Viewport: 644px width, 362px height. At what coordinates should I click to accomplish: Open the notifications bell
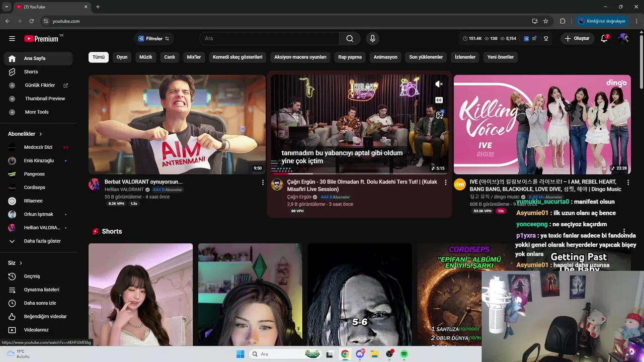[605, 39]
